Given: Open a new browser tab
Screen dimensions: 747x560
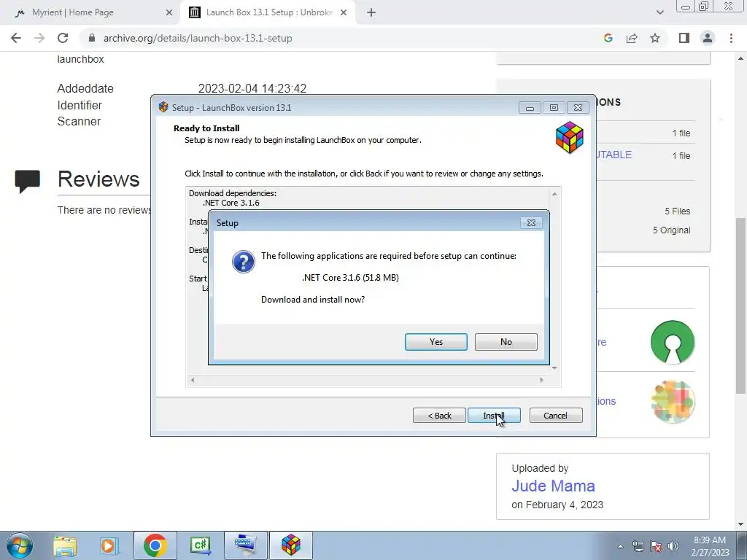Looking at the screenshot, I should tap(371, 13).
